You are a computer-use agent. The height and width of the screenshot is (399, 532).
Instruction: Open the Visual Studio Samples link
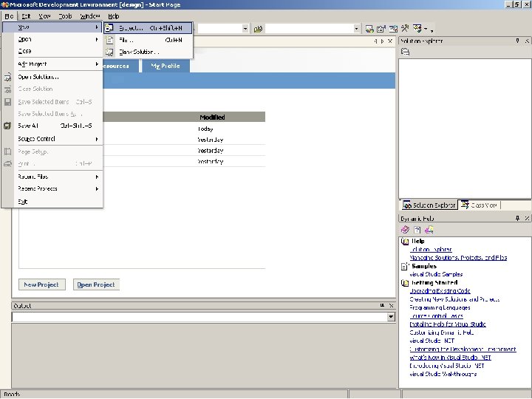[436, 274]
